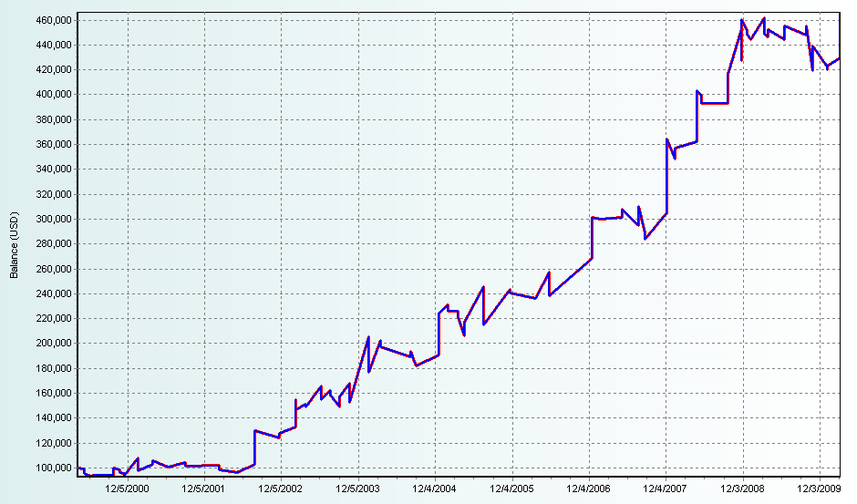Click the 12/4/2006 date label
Image resolution: width=857 pixels, height=504 pixels.
[589, 489]
